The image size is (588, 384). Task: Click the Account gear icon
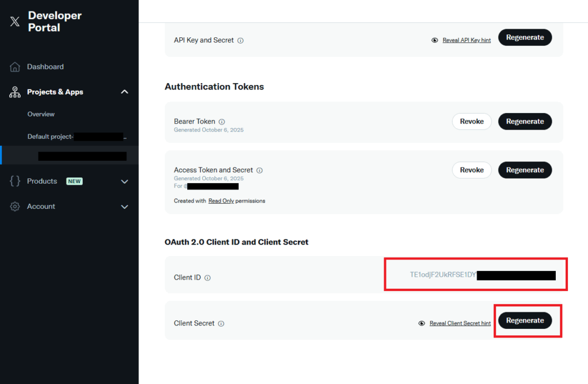point(16,207)
